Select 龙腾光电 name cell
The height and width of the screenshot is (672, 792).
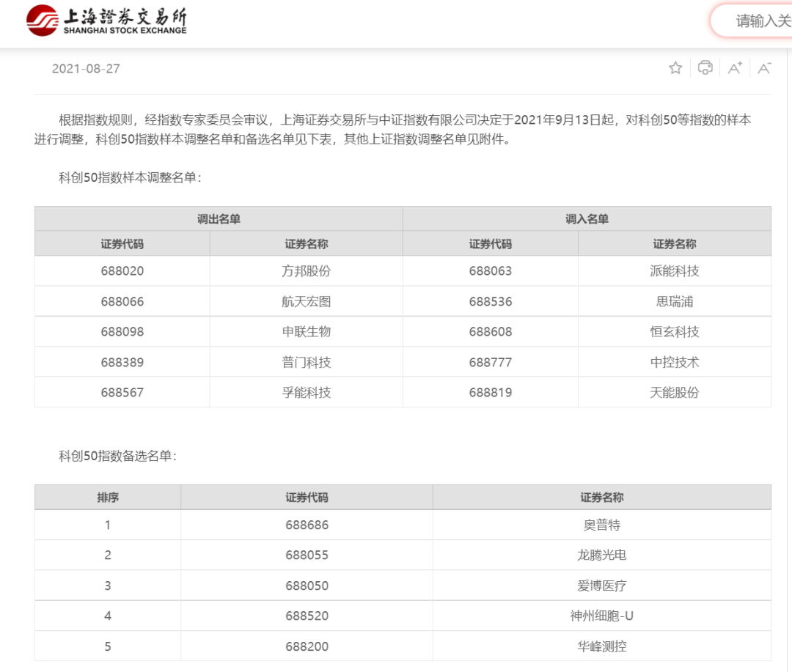tap(601, 555)
